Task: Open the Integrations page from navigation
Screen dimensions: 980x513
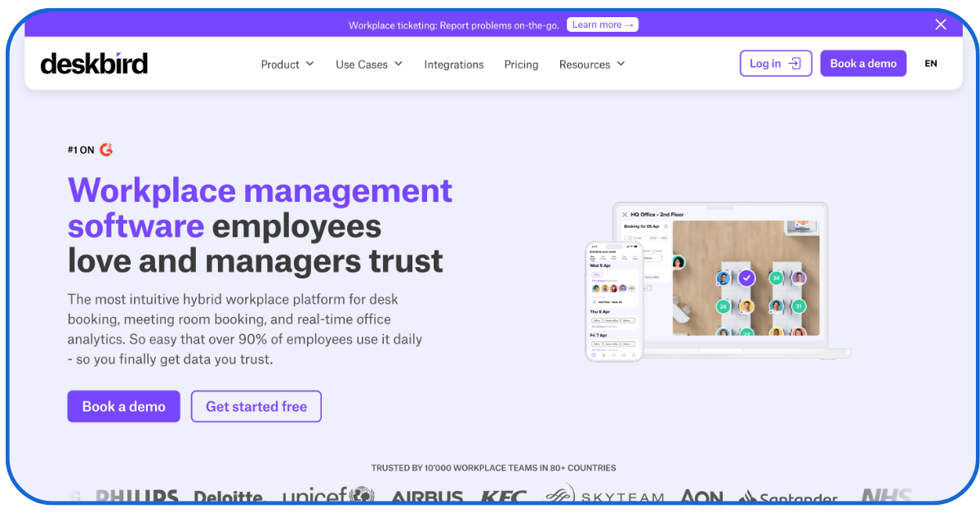Action: 454,64
